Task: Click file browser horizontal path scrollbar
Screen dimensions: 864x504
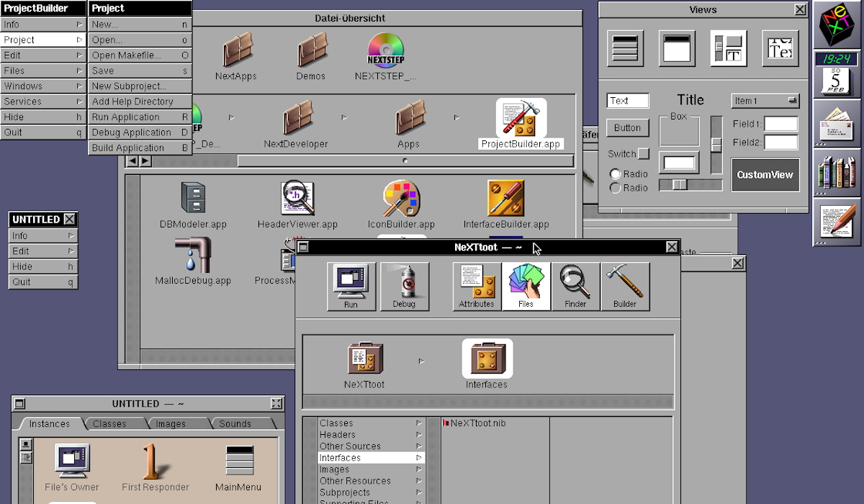Action: pyautogui.click(x=405, y=161)
